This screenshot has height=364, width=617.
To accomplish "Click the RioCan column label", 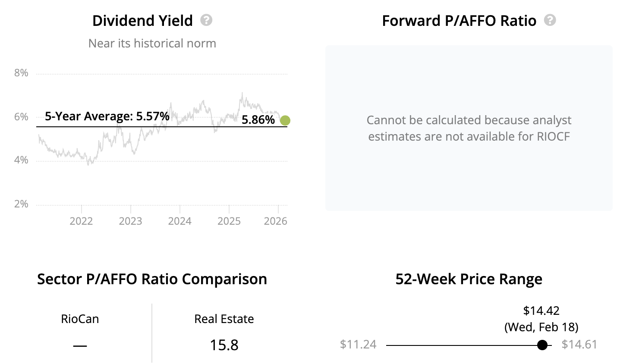I will click(80, 319).
